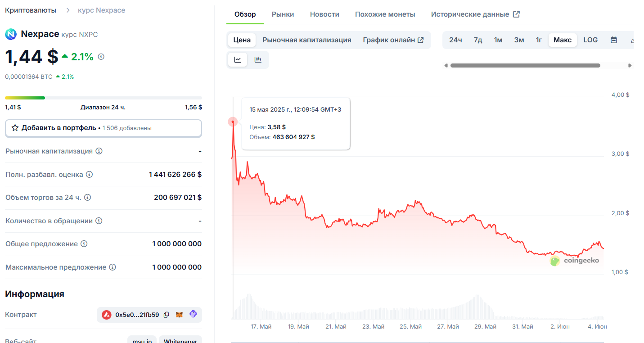
Task: Click the purple wallet icon in contract row
Action: point(193,314)
